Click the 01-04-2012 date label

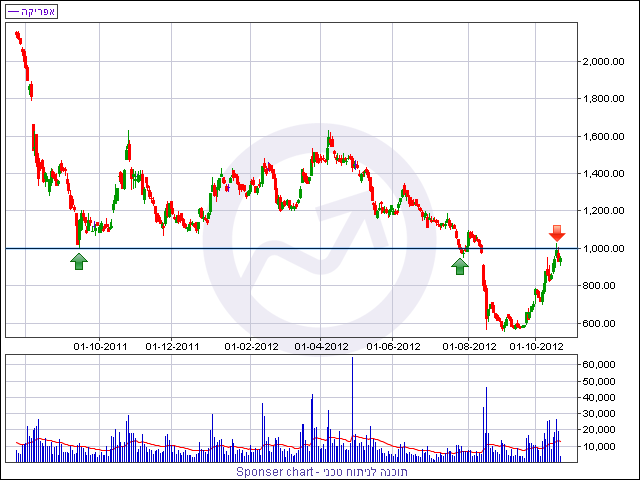click(x=322, y=347)
